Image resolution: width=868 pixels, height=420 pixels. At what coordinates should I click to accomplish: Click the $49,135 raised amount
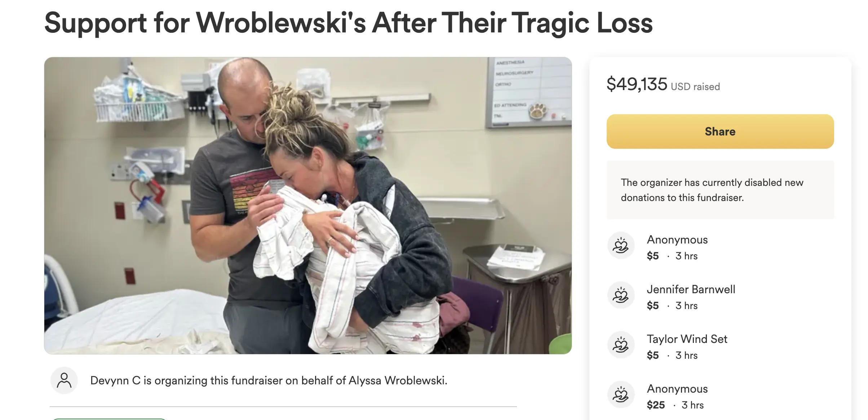pos(637,84)
